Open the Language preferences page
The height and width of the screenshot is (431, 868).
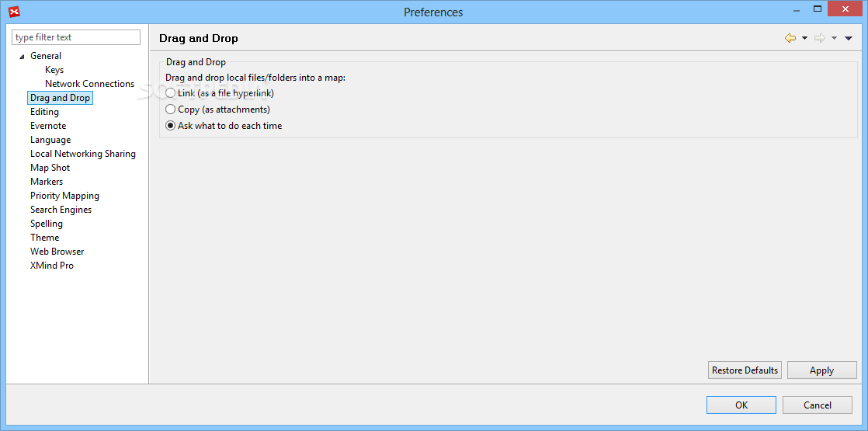[x=50, y=140]
